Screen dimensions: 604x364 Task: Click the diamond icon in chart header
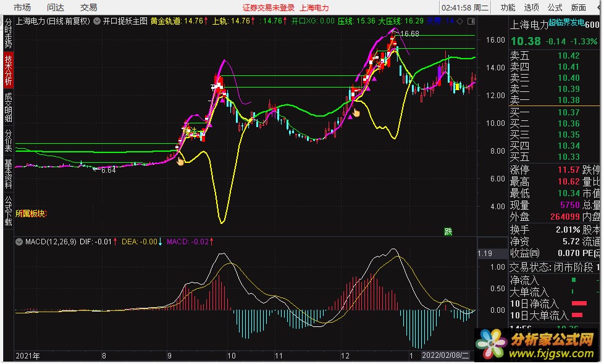point(460,22)
